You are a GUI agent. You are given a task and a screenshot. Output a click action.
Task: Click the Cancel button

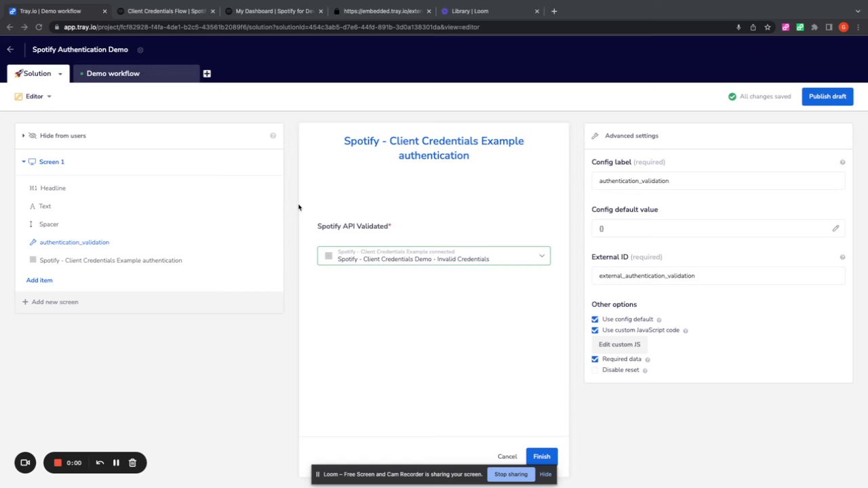(507, 457)
